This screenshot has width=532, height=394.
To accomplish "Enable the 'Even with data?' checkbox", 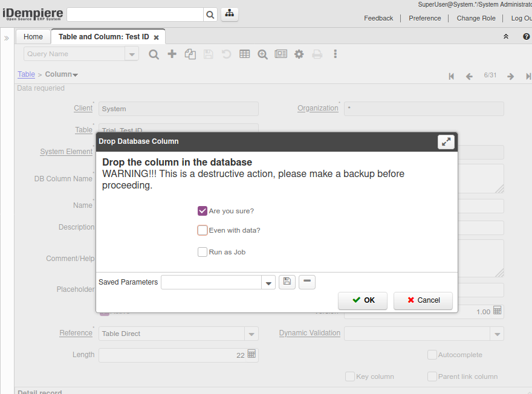I will [203, 230].
